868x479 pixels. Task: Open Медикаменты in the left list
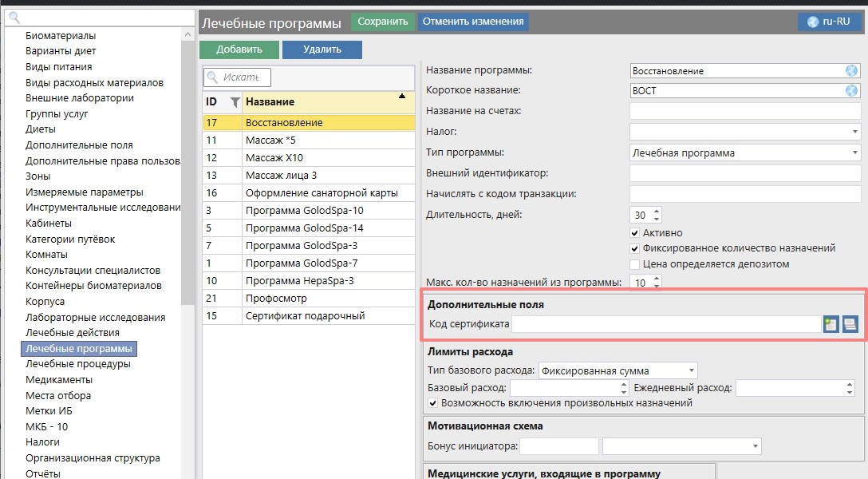pyautogui.click(x=59, y=380)
